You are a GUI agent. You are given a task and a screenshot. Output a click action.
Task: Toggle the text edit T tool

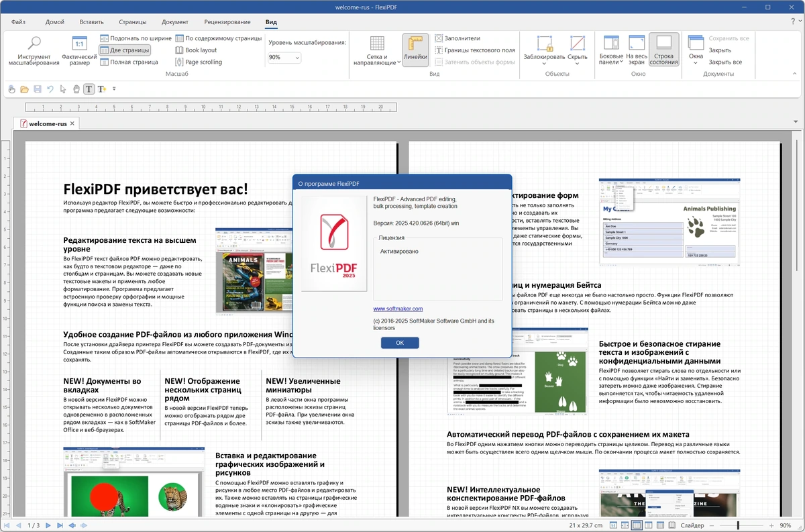[x=89, y=89]
